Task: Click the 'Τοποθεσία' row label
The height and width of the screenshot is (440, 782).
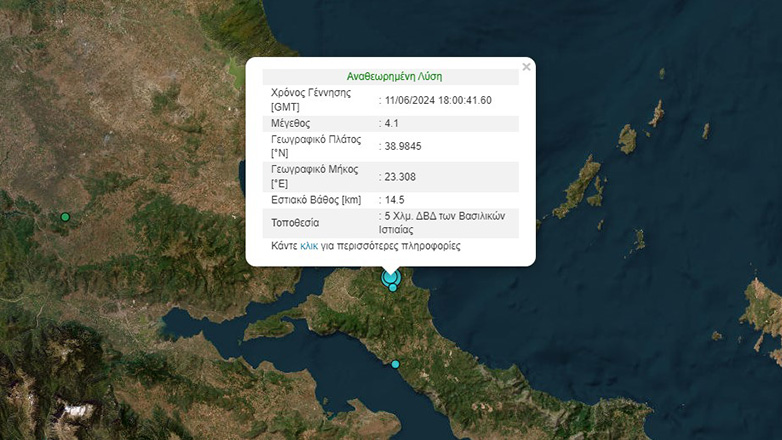Action: (296, 222)
